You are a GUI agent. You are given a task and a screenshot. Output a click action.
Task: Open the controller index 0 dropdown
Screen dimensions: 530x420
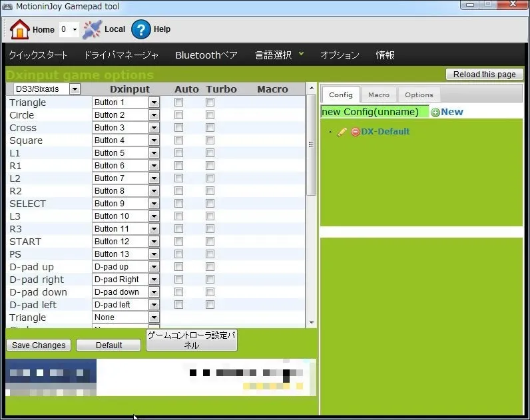point(69,29)
